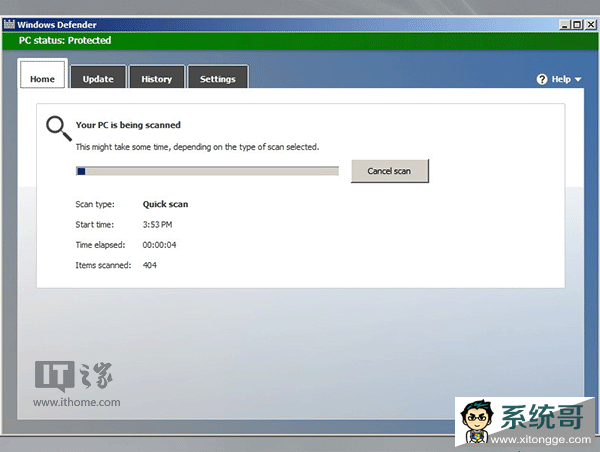Click the 'PC status: Protected' text

pyautogui.click(x=65, y=41)
